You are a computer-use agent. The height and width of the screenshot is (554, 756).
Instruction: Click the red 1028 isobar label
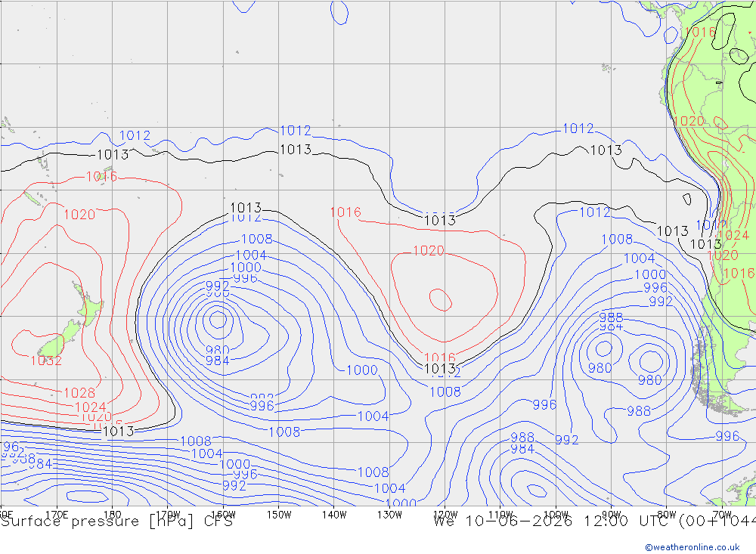tap(79, 393)
